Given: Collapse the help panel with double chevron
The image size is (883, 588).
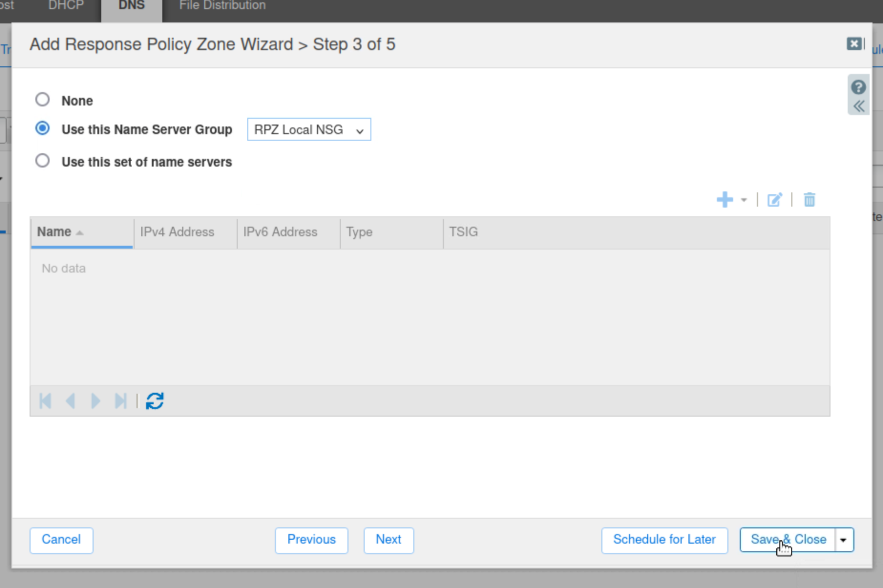Looking at the screenshot, I should (858, 106).
